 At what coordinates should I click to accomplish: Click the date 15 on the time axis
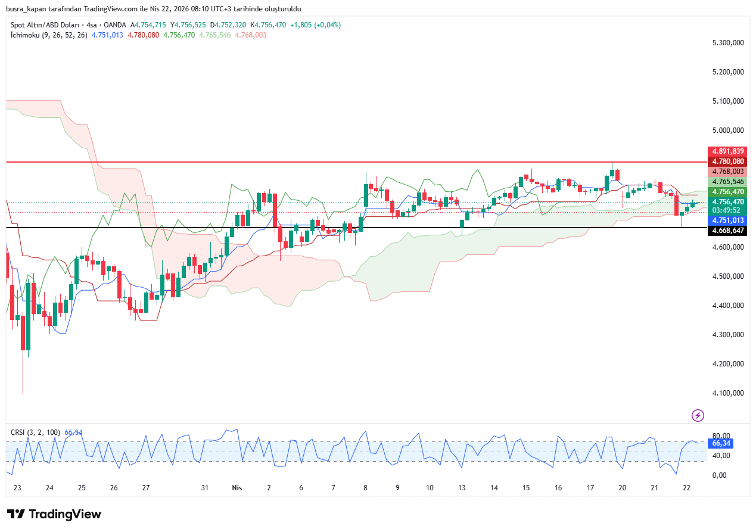[x=526, y=487]
